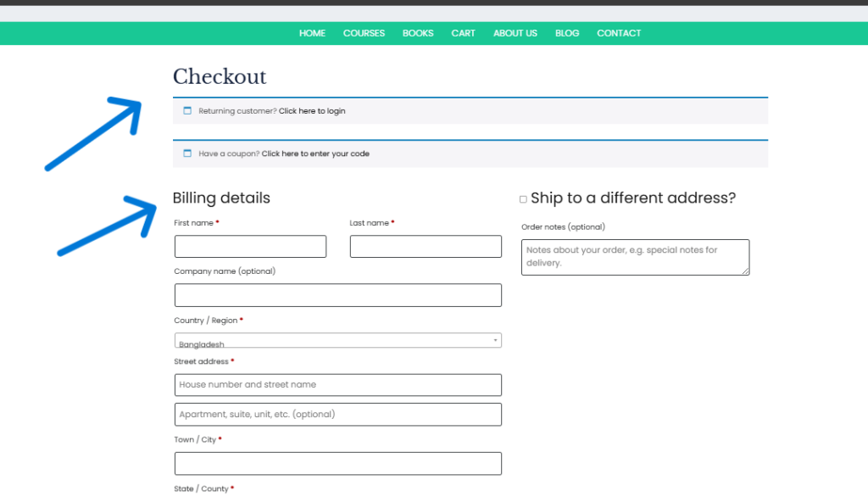Focus the Apartment, suite, unit field
The height and width of the screenshot is (497, 868).
click(x=337, y=415)
